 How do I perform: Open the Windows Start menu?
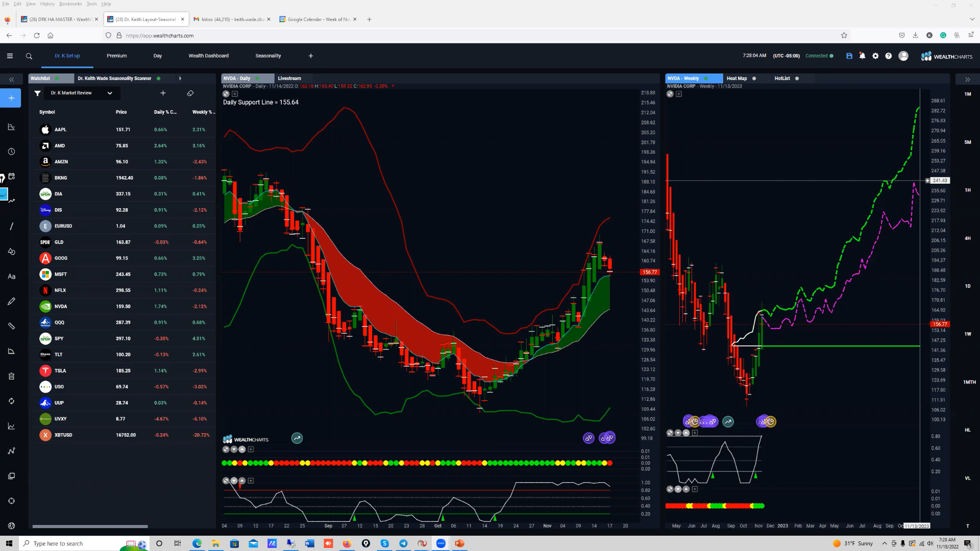pos(9,543)
